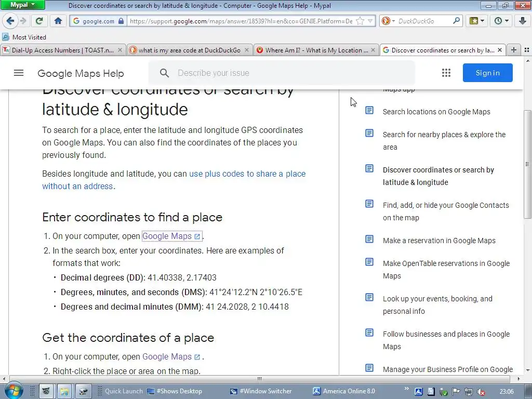Select sidebar item 'Discover coordinates or search by latitude'
This screenshot has width=532, height=399.
[x=438, y=176]
